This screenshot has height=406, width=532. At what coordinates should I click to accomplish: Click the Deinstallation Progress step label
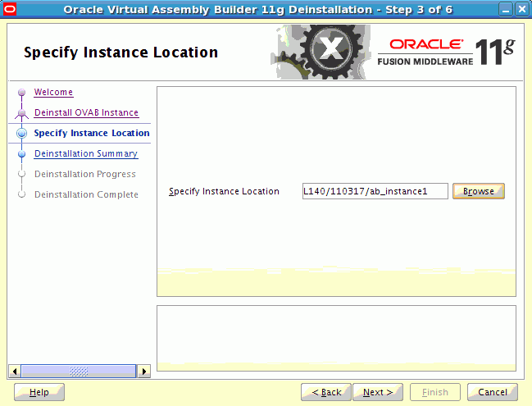click(85, 174)
